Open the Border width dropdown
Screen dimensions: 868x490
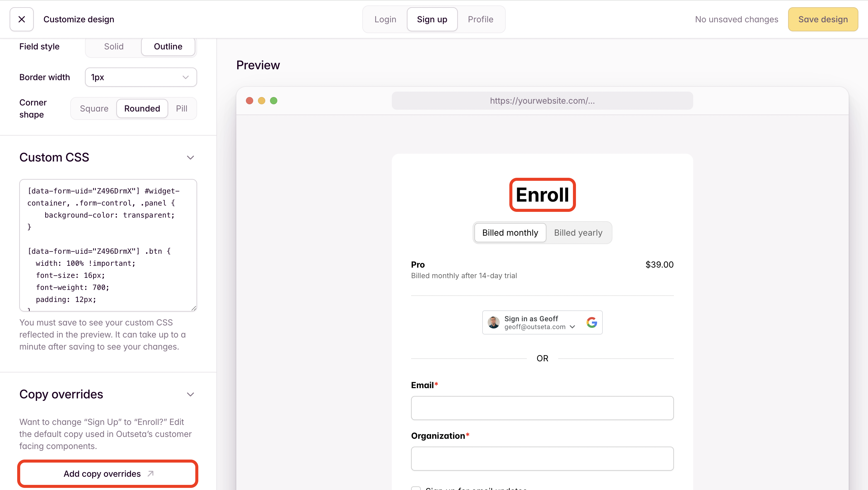tap(141, 77)
